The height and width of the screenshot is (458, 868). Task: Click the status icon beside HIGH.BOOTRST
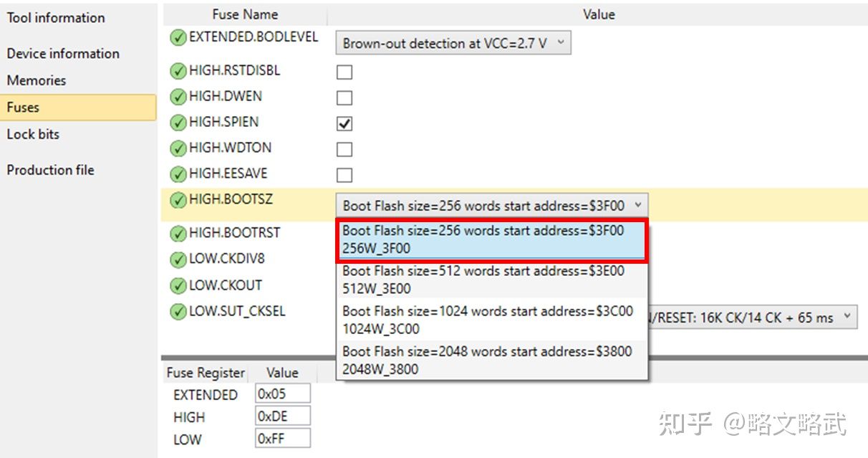[x=178, y=233]
